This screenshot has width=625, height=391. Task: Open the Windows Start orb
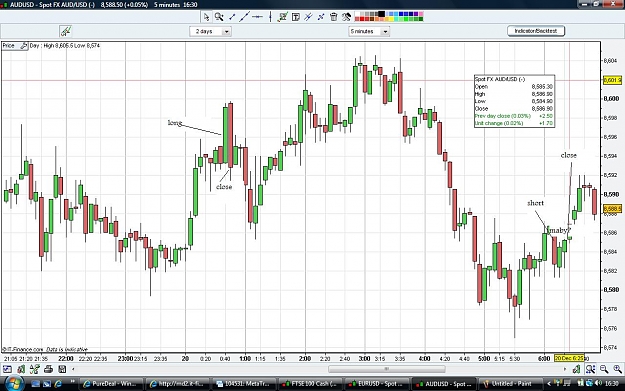(14, 383)
